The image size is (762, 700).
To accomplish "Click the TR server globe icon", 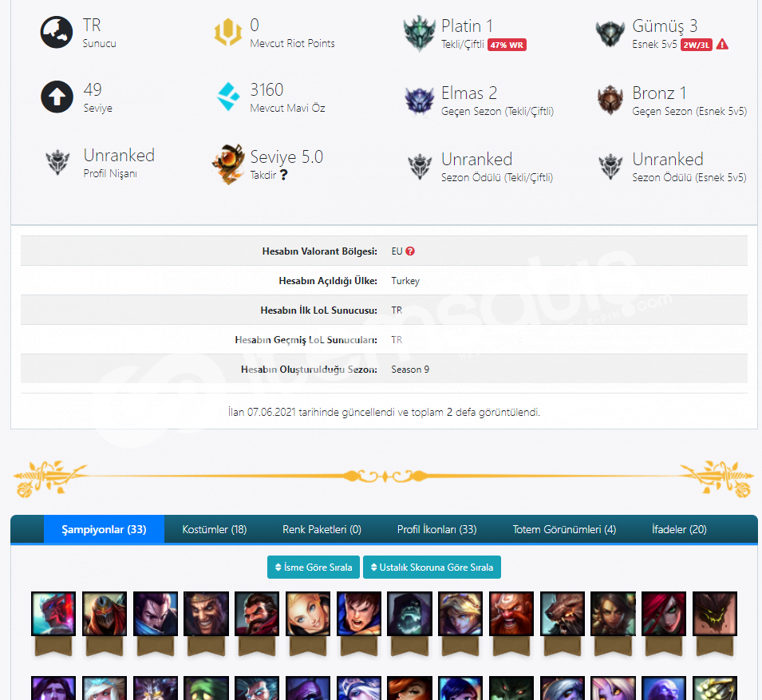I will tap(57, 32).
